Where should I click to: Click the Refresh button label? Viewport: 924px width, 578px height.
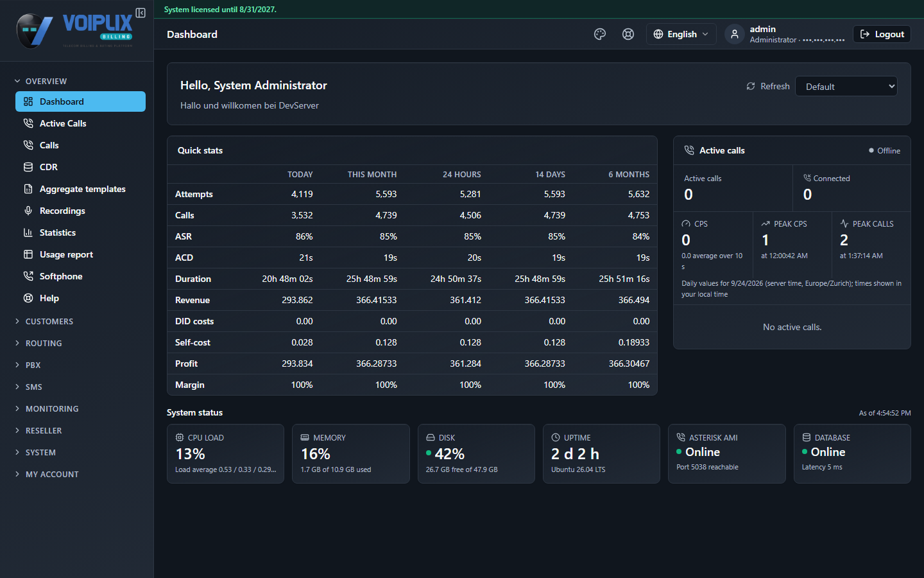coord(774,86)
